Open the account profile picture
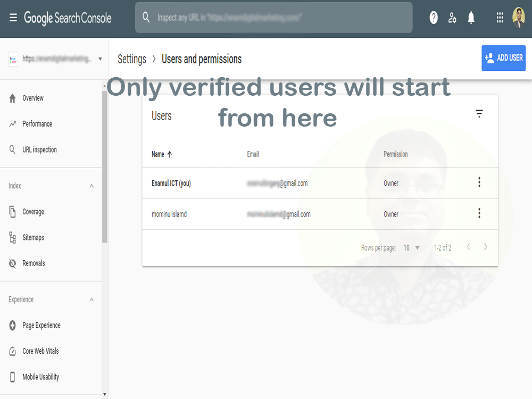Image resolution: width=532 pixels, height=399 pixels. tap(518, 18)
